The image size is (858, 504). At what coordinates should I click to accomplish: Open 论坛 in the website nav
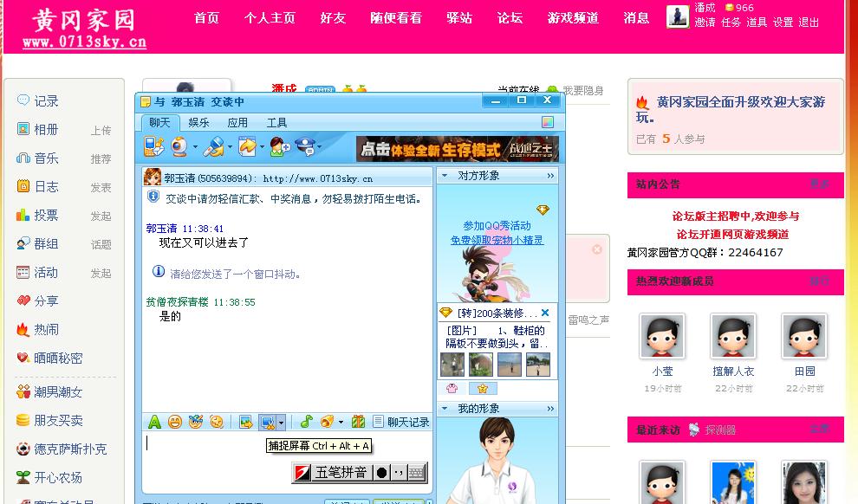point(510,18)
